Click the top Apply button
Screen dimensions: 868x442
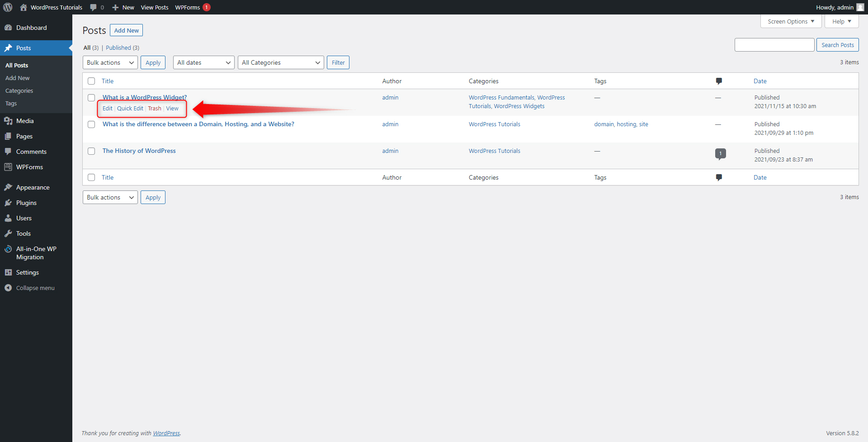pos(153,62)
